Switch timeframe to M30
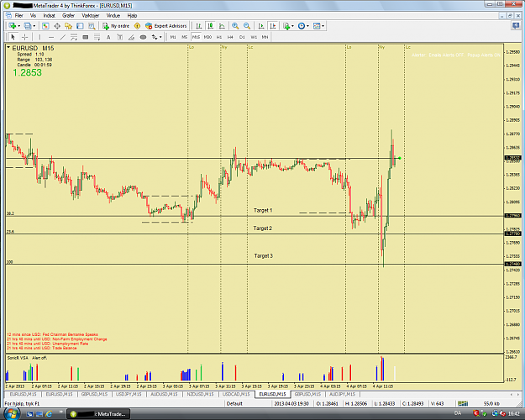525x420 pixels. click(x=207, y=37)
